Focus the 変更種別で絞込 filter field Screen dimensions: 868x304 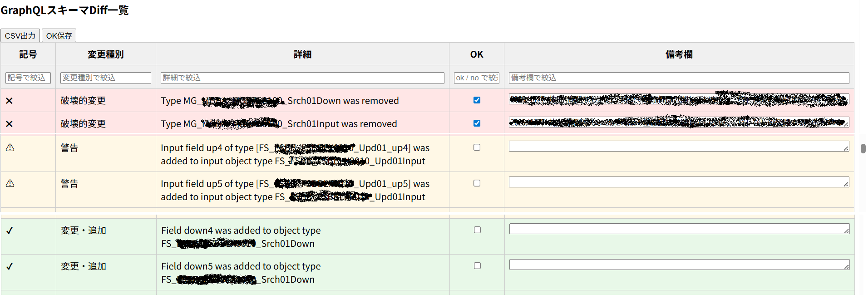(106, 78)
